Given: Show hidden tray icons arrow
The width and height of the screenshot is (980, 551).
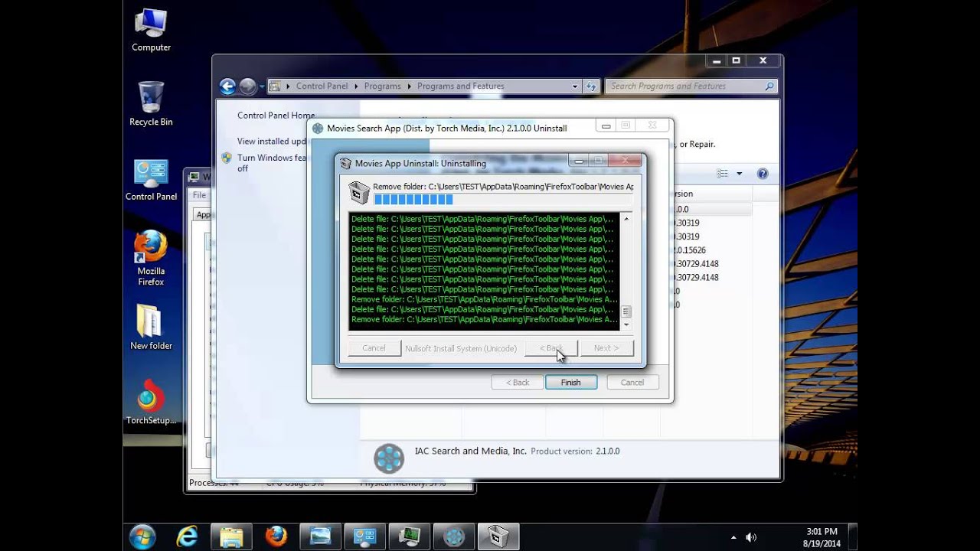Looking at the screenshot, I should coord(733,537).
